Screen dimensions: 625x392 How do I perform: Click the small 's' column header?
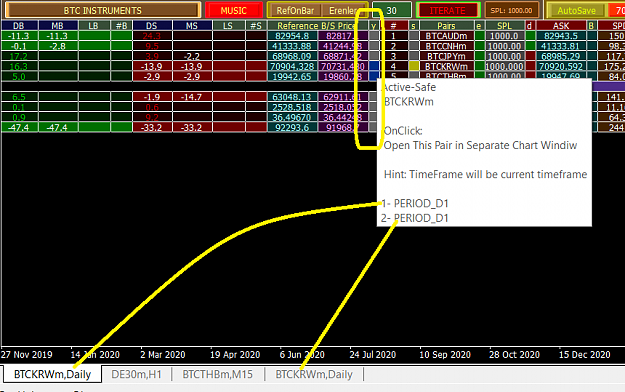pos(413,26)
